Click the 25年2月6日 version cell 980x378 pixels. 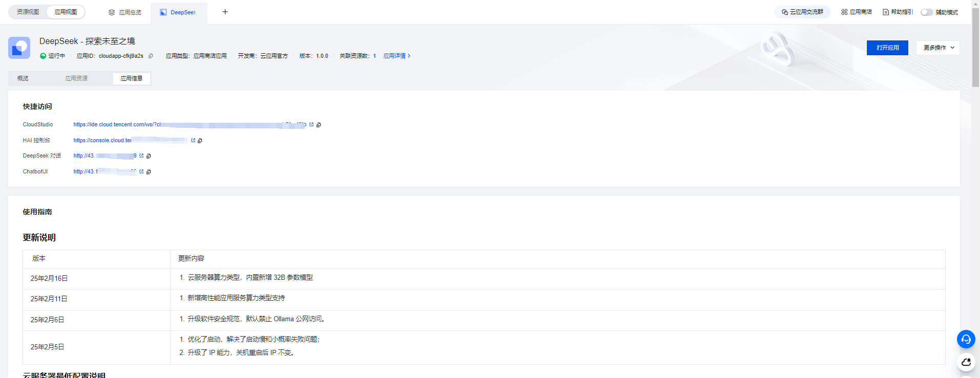coord(97,320)
